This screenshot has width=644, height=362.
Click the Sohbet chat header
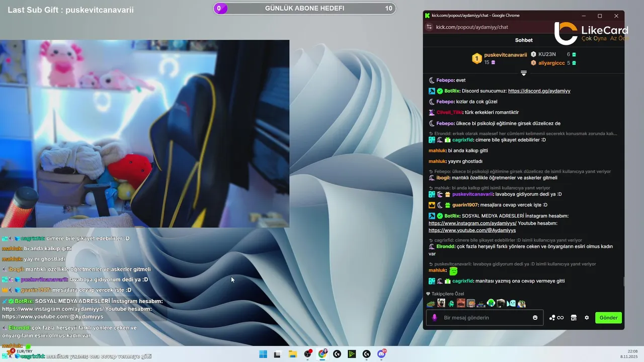pyautogui.click(x=524, y=40)
